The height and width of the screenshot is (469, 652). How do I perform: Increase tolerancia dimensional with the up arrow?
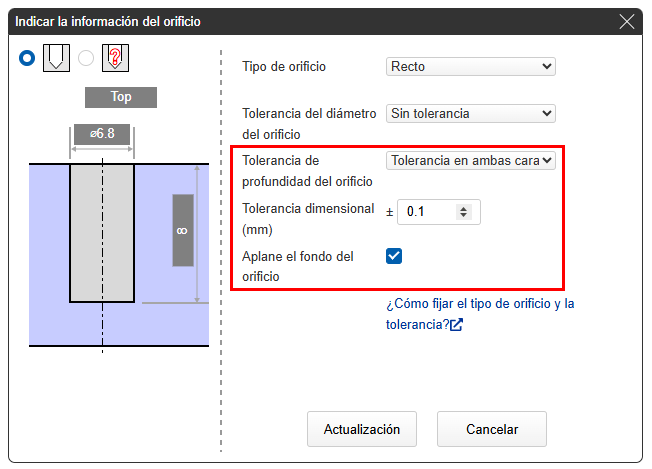coord(462,208)
